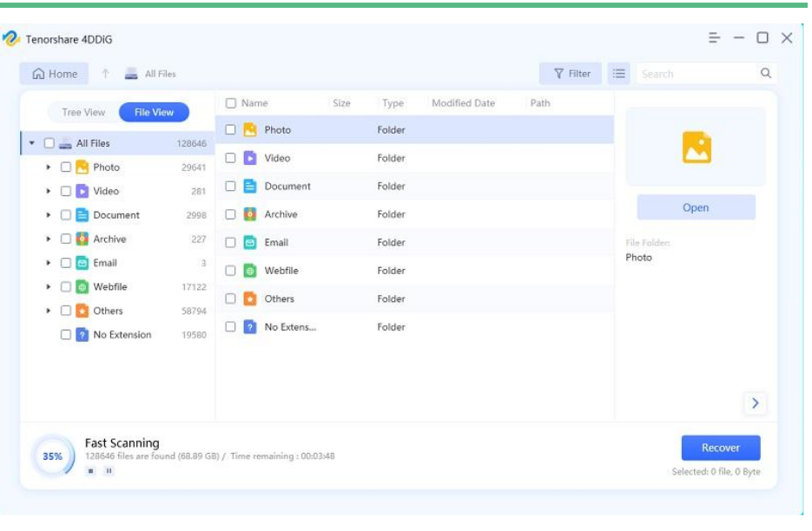
Task: Tick the Archive row checkbox in the file list
Action: (x=230, y=214)
